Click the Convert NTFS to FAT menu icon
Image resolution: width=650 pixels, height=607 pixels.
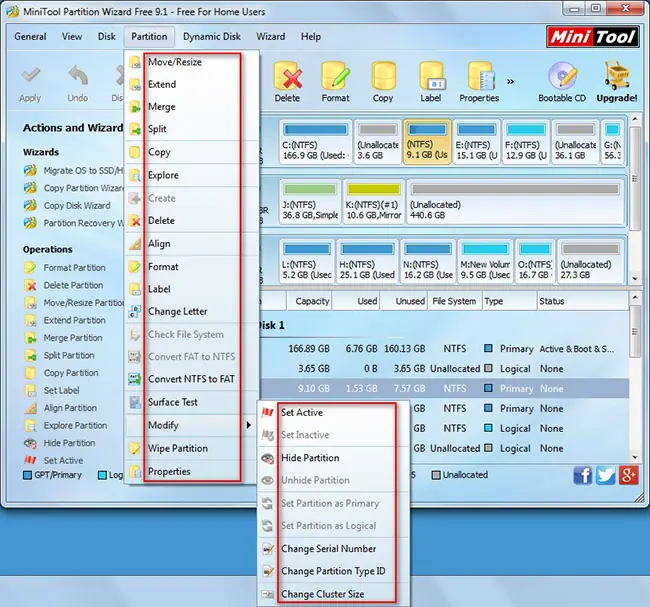pos(135,379)
